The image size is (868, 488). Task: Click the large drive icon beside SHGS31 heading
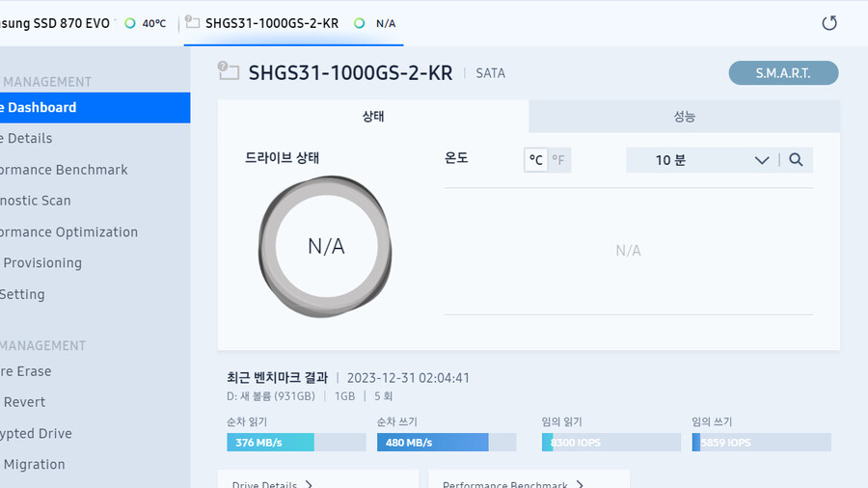(x=228, y=70)
